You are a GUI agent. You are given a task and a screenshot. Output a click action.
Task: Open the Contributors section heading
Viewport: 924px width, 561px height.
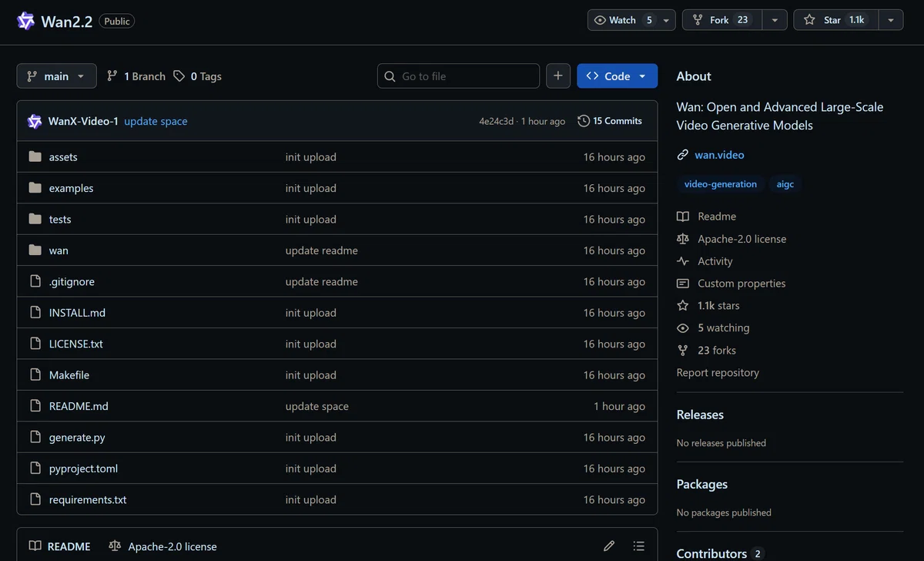[x=711, y=553]
